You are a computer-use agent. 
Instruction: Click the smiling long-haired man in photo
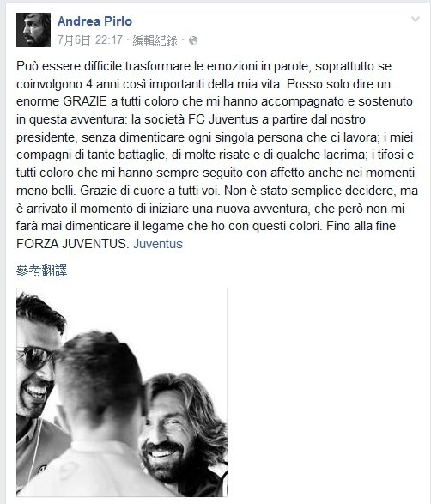180,431
